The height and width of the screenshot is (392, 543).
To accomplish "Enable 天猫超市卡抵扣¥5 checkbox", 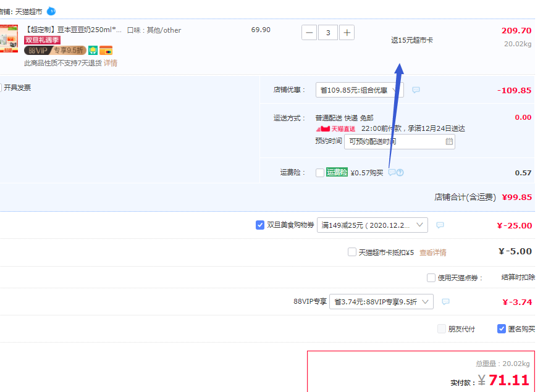I will tap(352, 252).
